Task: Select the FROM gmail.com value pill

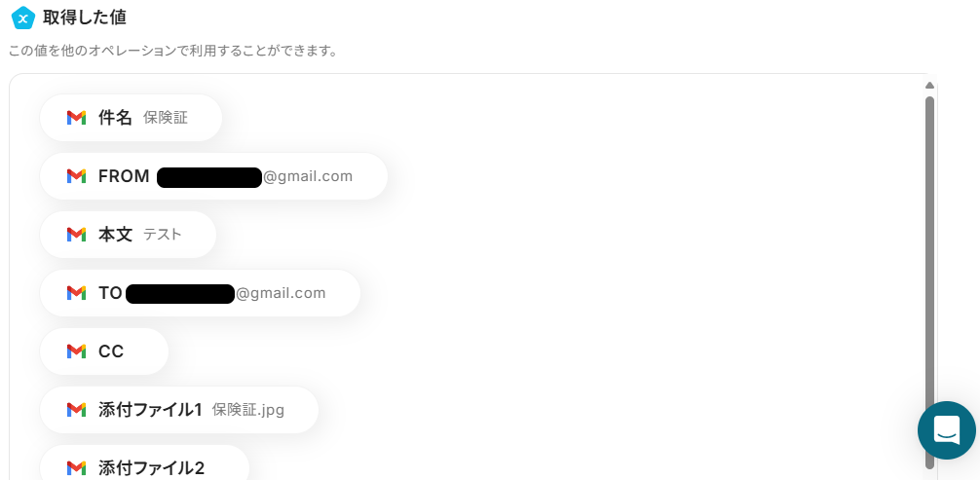Action: [213, 176]
